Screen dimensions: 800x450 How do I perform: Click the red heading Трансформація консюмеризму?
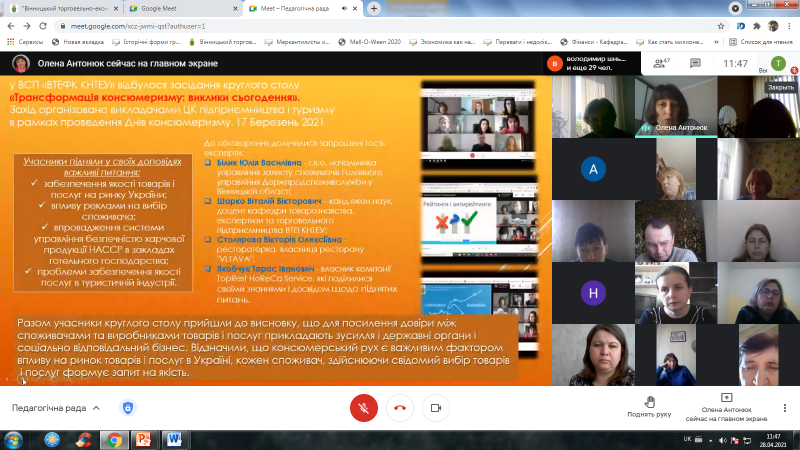click(155, 97)
